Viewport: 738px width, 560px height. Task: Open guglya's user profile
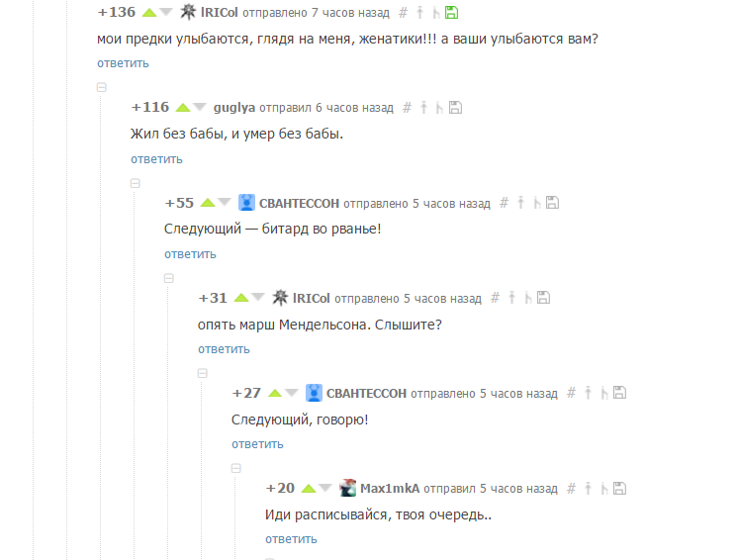(x=234, y=108)
